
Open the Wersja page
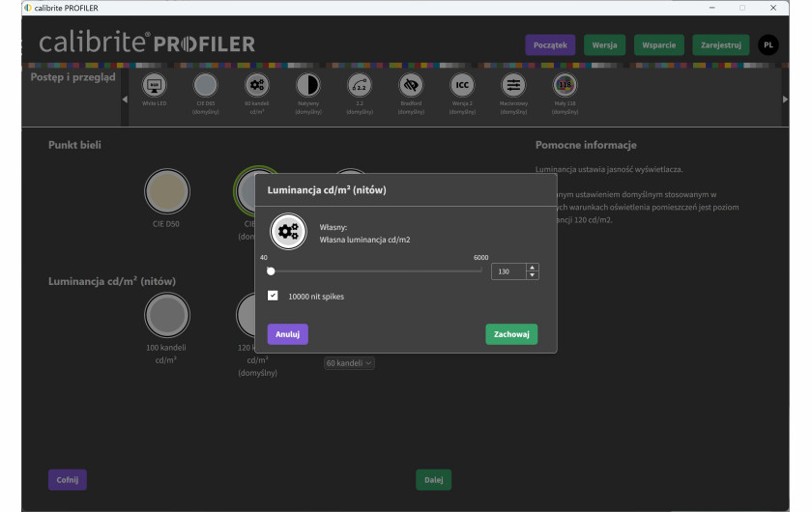(x=604, y=45)
